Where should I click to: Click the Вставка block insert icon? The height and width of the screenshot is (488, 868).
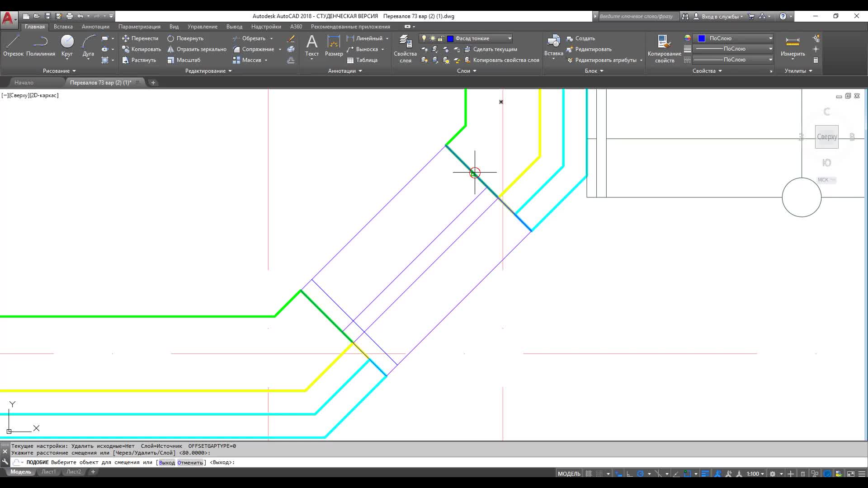(x=553, y=41)
